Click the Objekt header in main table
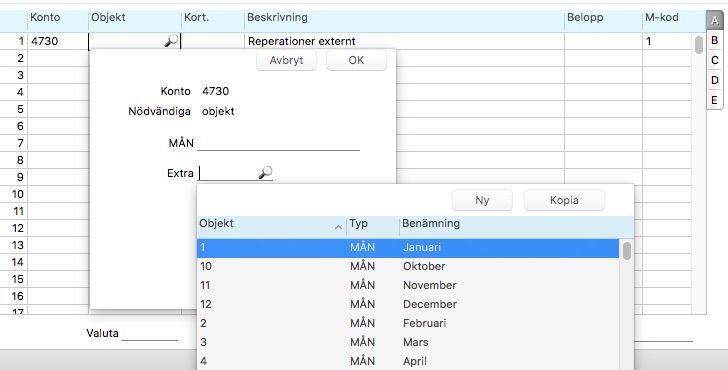The height and width of the screenshot is (370, 728). [135, 18]
